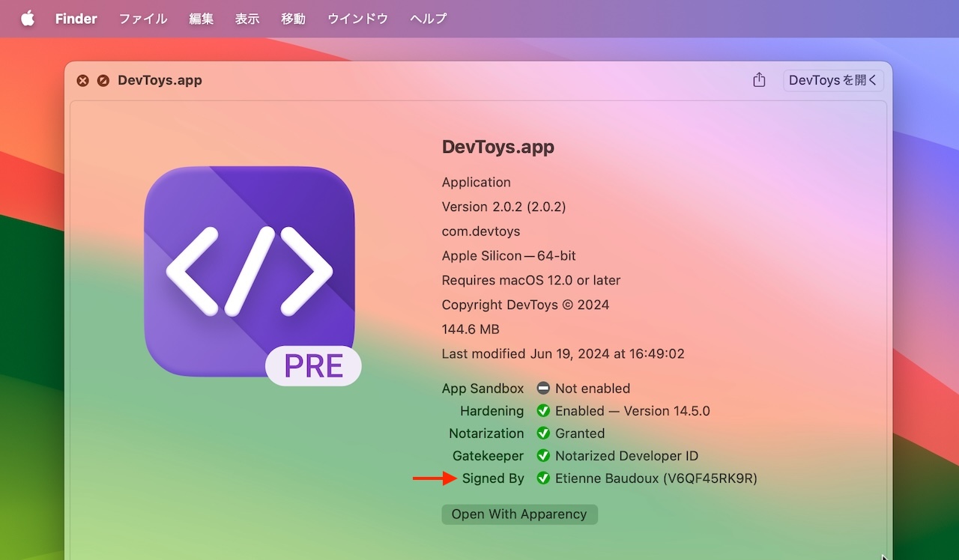Click Enabled — Version 14.5.0 text
Screen dimensions: 959x560
[x=632, y=411]
